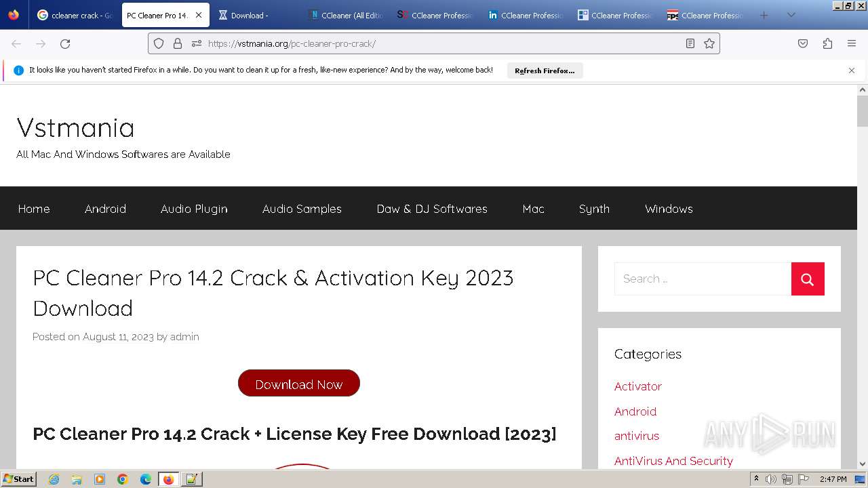Show hidden tray icons arrow

click(756, 479)
